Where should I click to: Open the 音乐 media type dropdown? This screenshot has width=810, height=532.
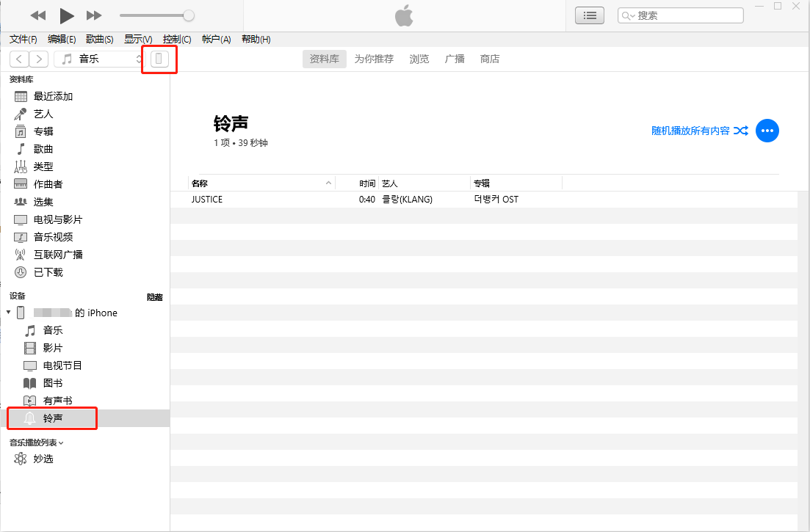pos(103,59)
